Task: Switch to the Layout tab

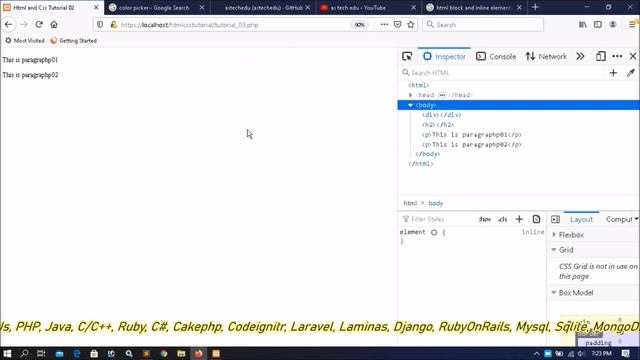Action: (x=581, y=220)
